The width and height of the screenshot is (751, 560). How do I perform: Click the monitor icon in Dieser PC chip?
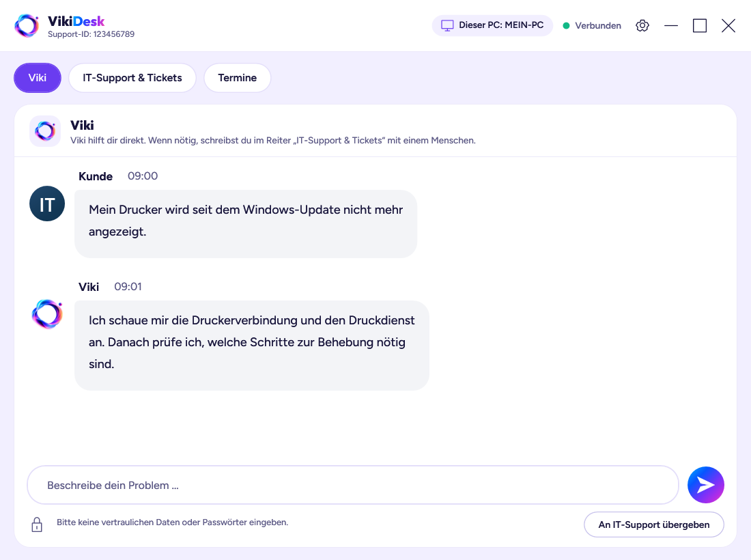pos(447,25)
